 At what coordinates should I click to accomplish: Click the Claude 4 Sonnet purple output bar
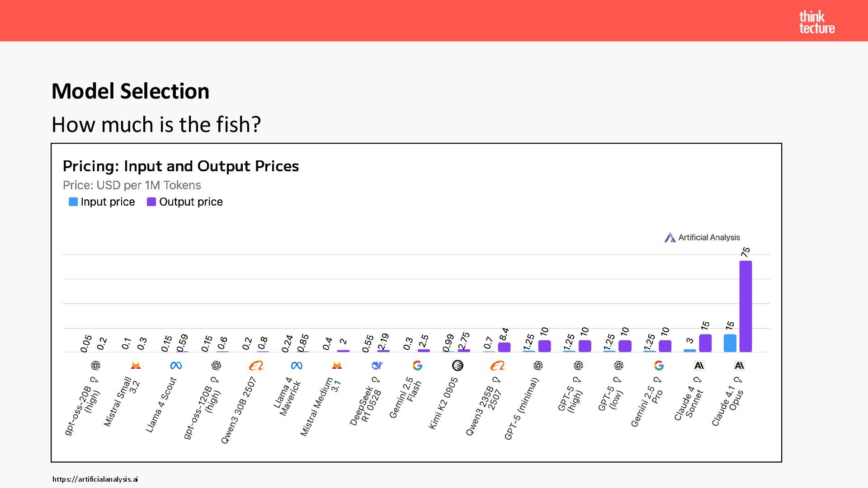(x=705, y=343)
